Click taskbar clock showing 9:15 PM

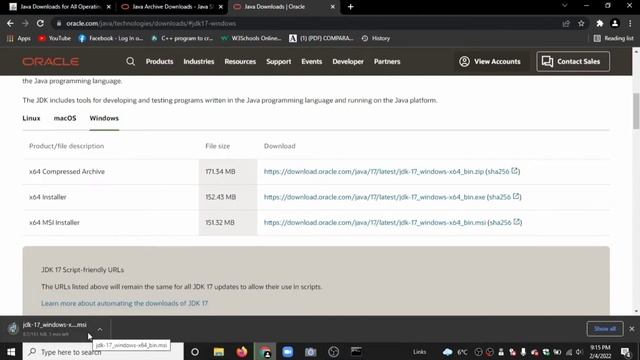[600, 352]
